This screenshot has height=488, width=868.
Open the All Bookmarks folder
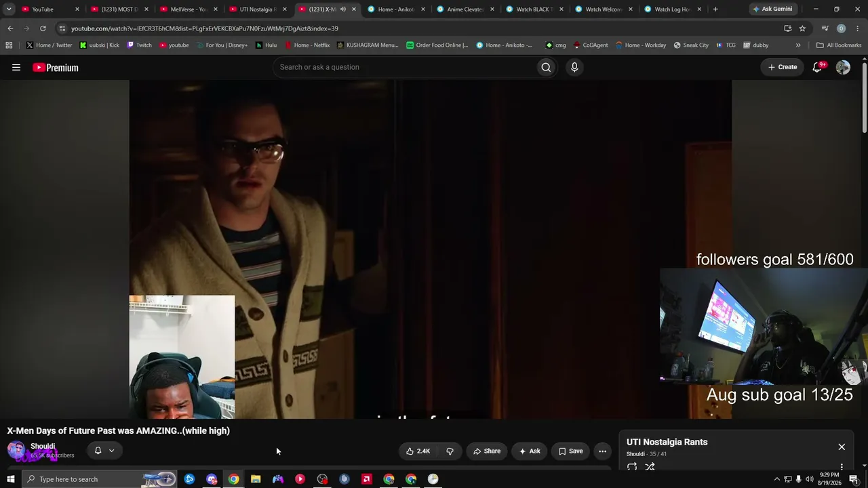point(839,45)
